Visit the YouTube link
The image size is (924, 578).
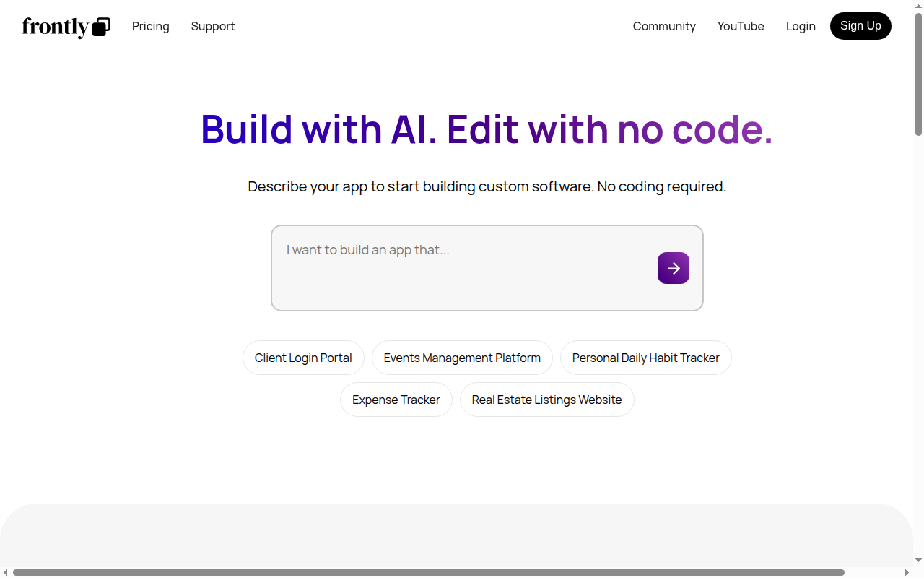point(741,26)
